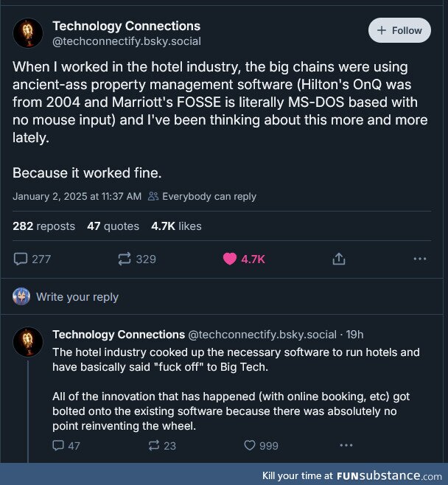This screenshot has width=448, height=485.
Task: Follow Technology Connections
Action: pos(399,30)
